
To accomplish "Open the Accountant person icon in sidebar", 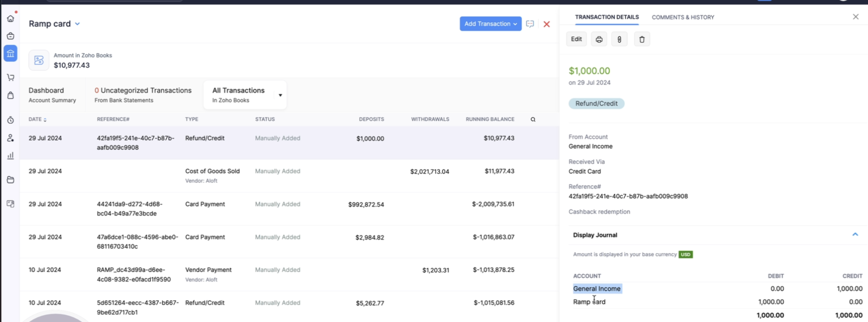I will click(x=10, y=138).
